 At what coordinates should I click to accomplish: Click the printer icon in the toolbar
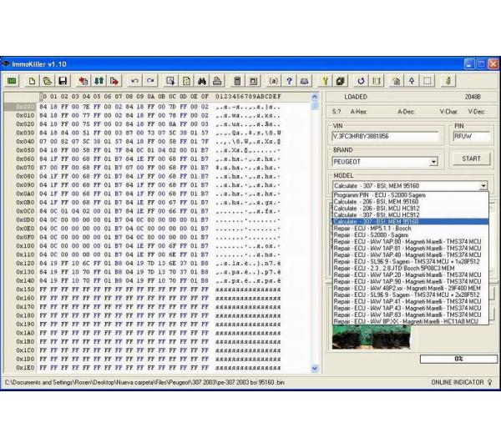216,81
